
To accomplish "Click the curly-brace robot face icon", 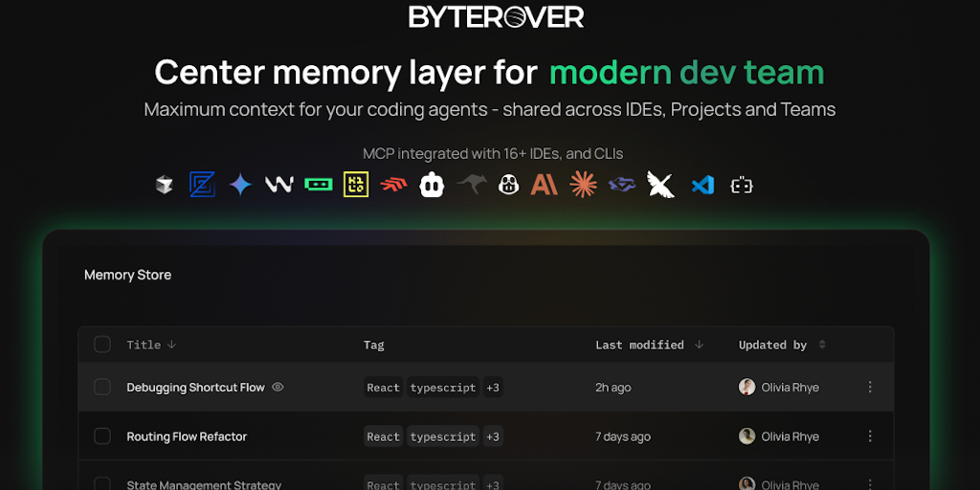I will [742, 185].
